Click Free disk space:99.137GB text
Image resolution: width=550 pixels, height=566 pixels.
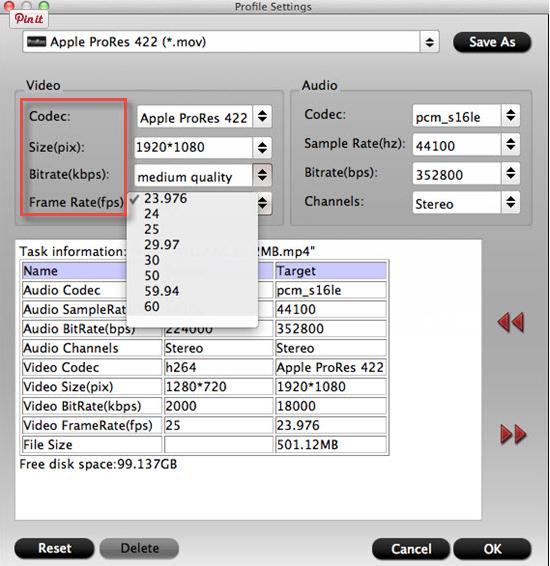tap(98, 464)
